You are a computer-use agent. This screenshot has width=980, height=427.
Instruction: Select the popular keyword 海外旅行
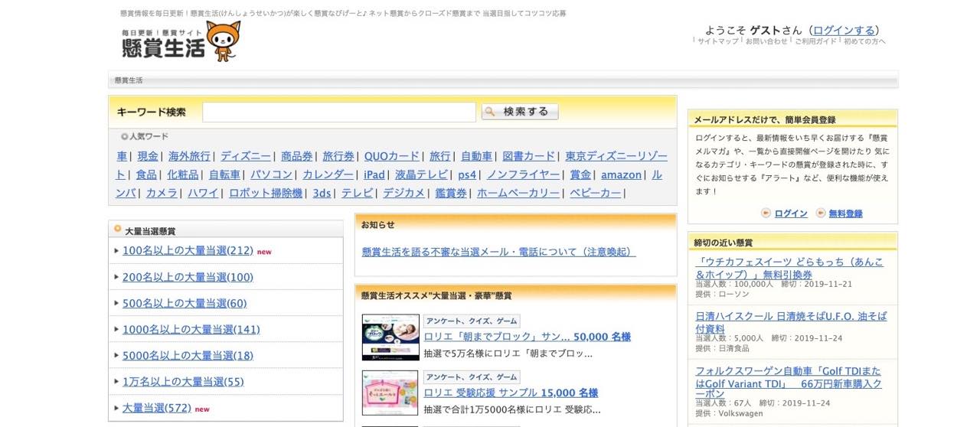[x=189, y=155]
